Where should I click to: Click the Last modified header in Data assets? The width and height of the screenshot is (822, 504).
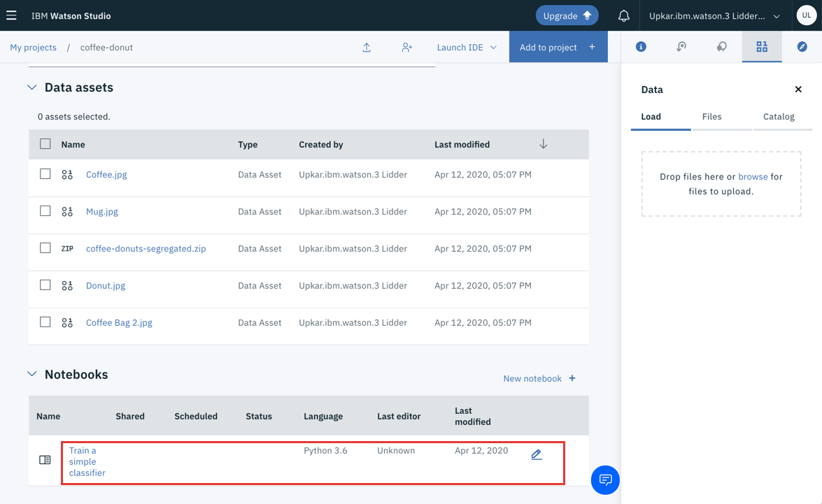click(462, 145)
